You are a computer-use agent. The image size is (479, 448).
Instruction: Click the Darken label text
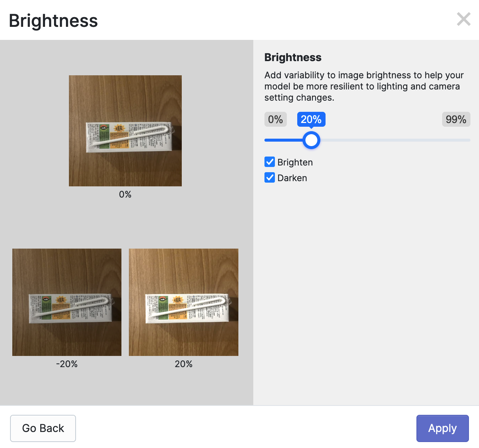coord(292,178)
